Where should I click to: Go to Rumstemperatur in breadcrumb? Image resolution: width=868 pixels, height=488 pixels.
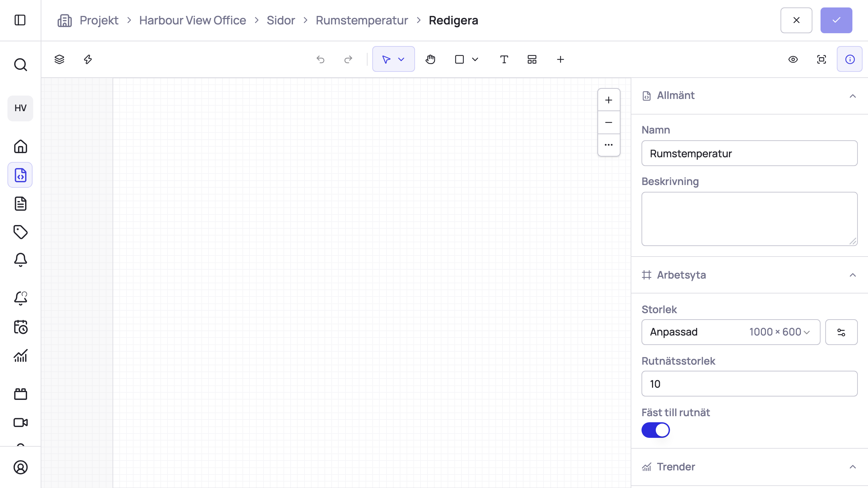coord(362,20)
